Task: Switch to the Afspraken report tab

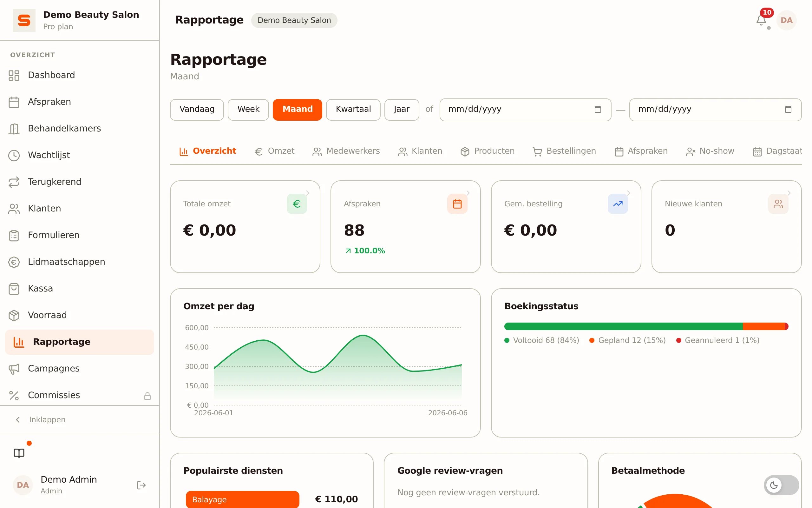Action: 641,151
